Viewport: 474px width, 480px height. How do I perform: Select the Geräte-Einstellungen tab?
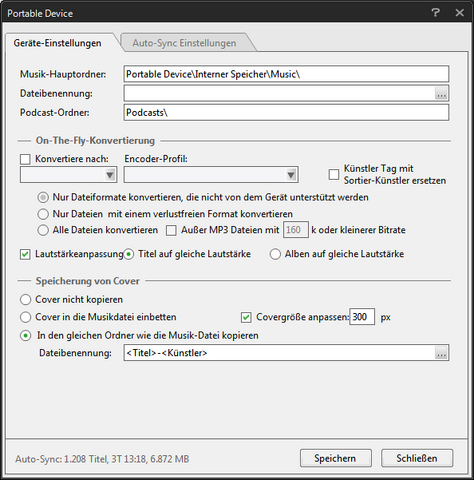57,43
